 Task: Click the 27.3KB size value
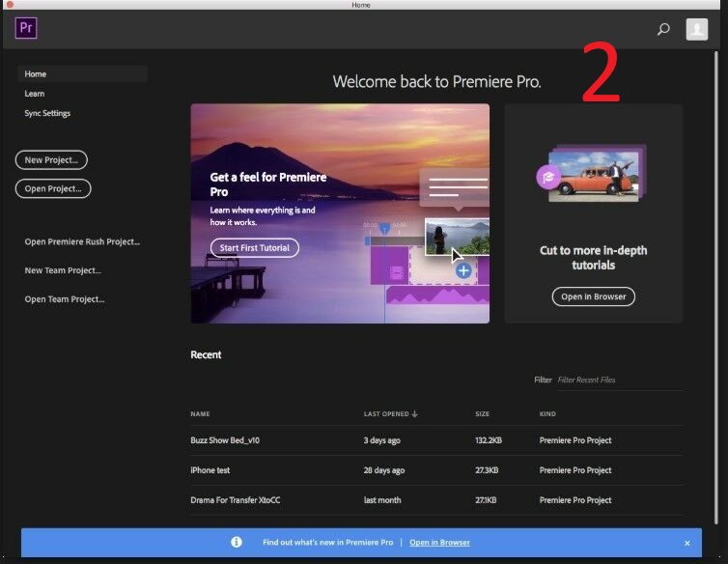(487, 470)
